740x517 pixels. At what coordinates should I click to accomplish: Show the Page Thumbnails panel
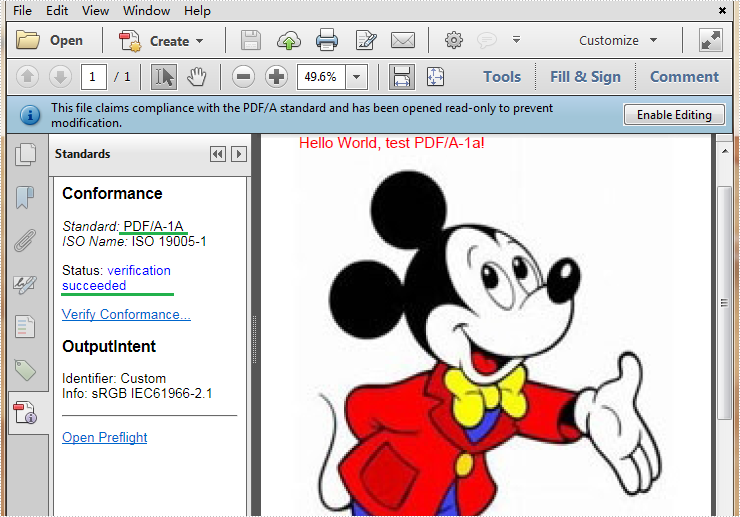[25, 154]
